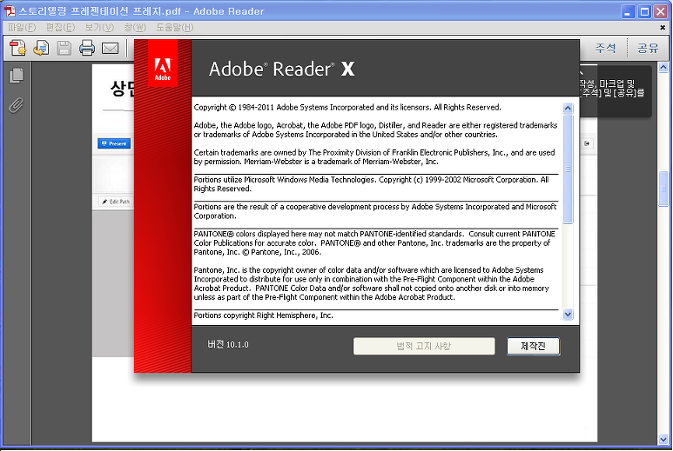Click the Edit Path button in document
Viewport: 673px width, 451px height.
coord(116,201)
